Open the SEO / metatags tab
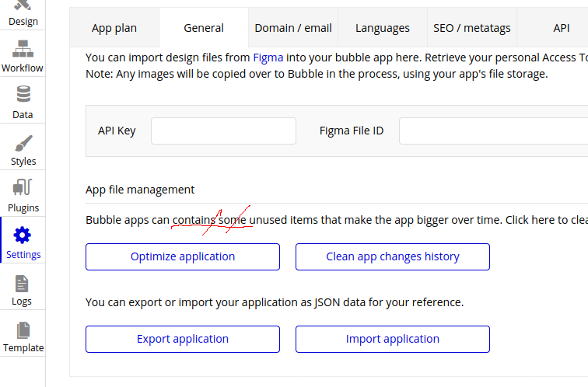 (472, 28)
